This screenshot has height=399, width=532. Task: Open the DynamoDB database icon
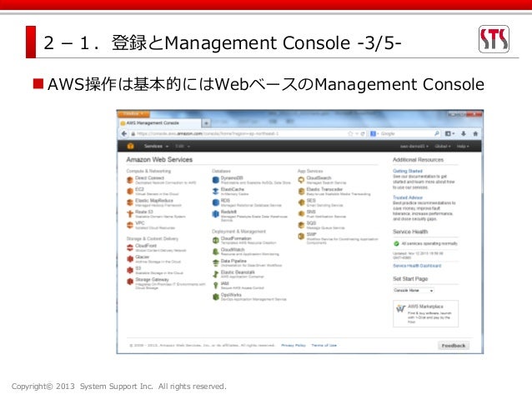click(x=215, y=180)
